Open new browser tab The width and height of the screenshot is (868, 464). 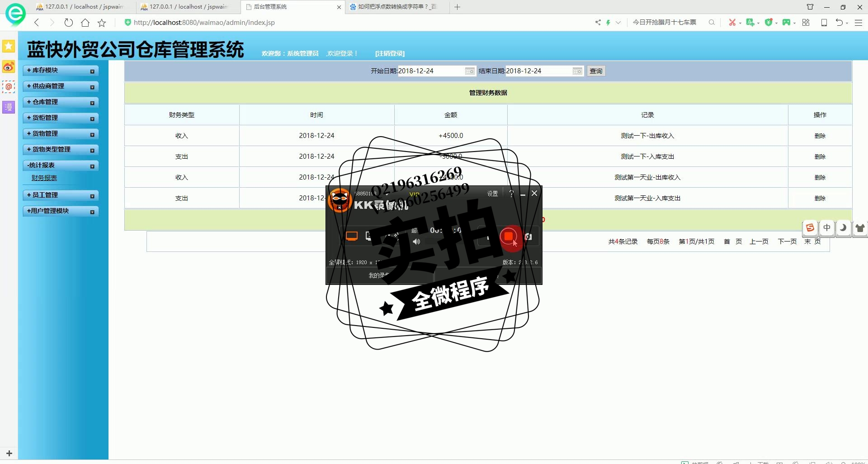coord(458,7)
